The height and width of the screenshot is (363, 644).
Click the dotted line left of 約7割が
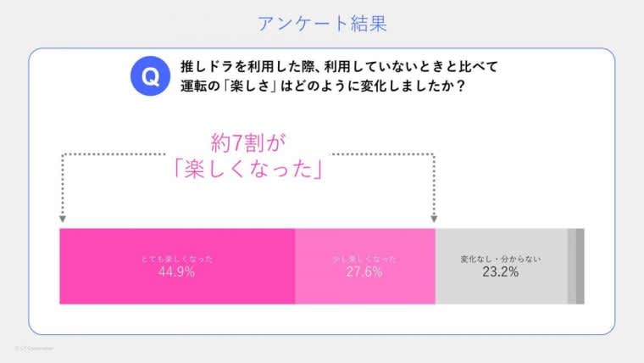127,154
